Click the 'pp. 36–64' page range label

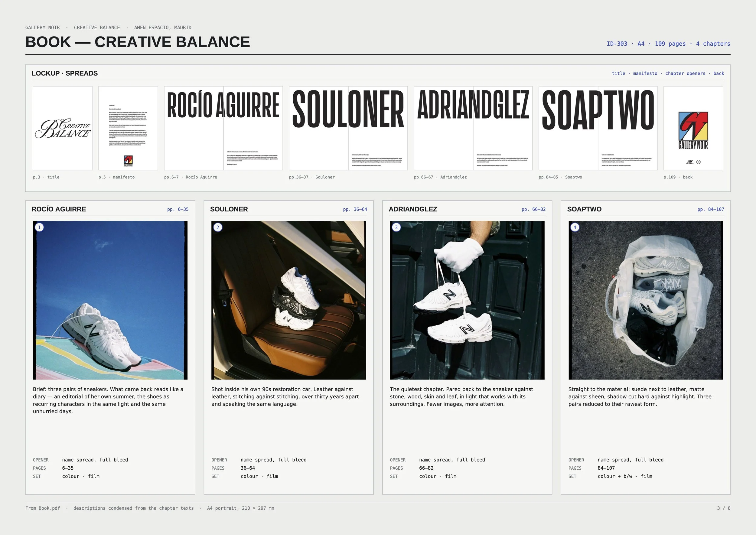coord(355,209)
